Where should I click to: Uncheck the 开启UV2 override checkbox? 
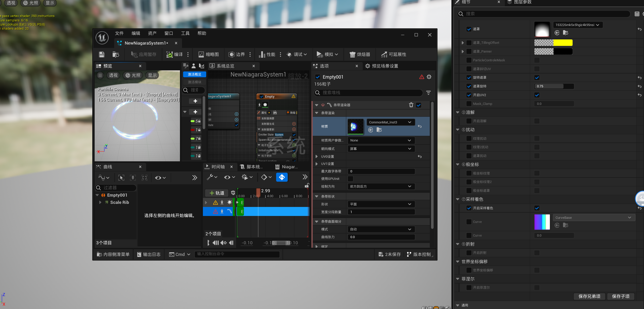(469, 95)
